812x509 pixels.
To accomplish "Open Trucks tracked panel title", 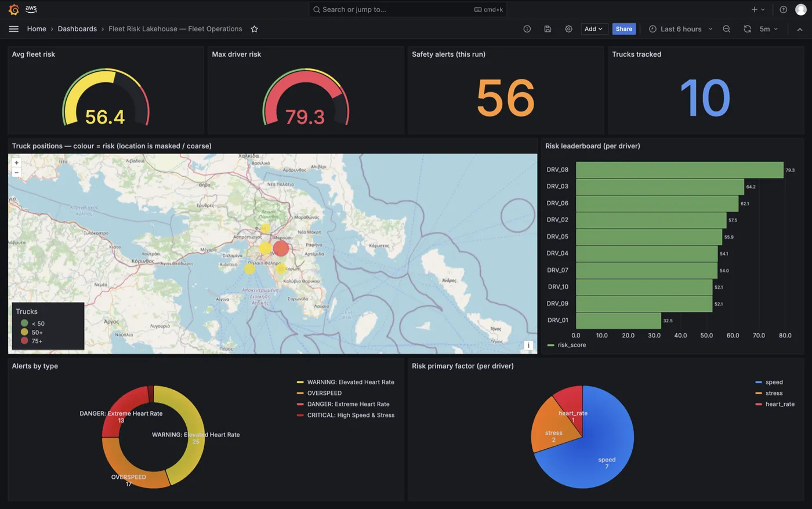I will pyautogui.click(x=636, y=54).
